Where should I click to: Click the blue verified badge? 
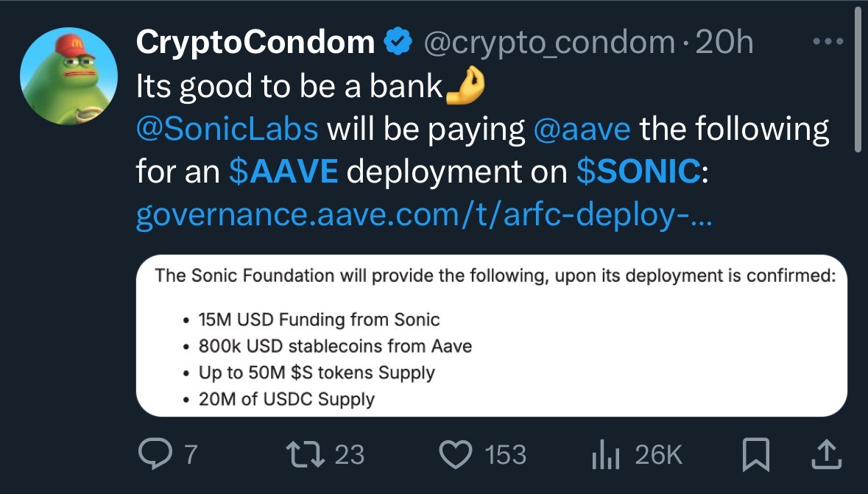click(399, 44)
